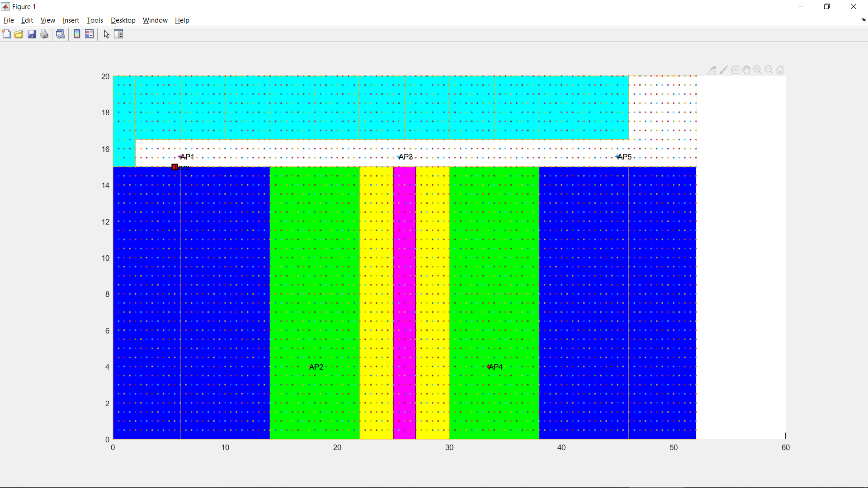868x488 pixels.
Task: Enable the Data Tips tool
Action: [x=735, y=70]
